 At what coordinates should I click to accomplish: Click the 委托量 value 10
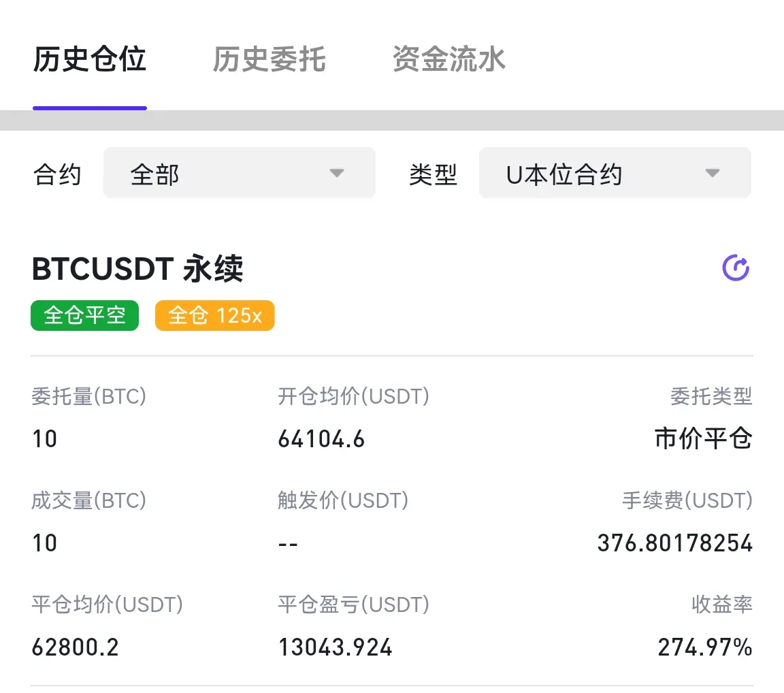coord(44,439)
